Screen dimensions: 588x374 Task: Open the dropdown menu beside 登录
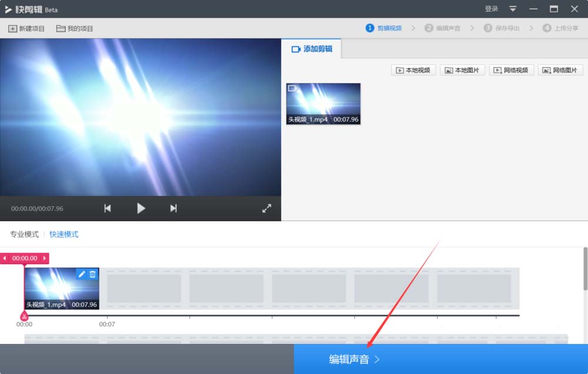(x=513, y=9)
